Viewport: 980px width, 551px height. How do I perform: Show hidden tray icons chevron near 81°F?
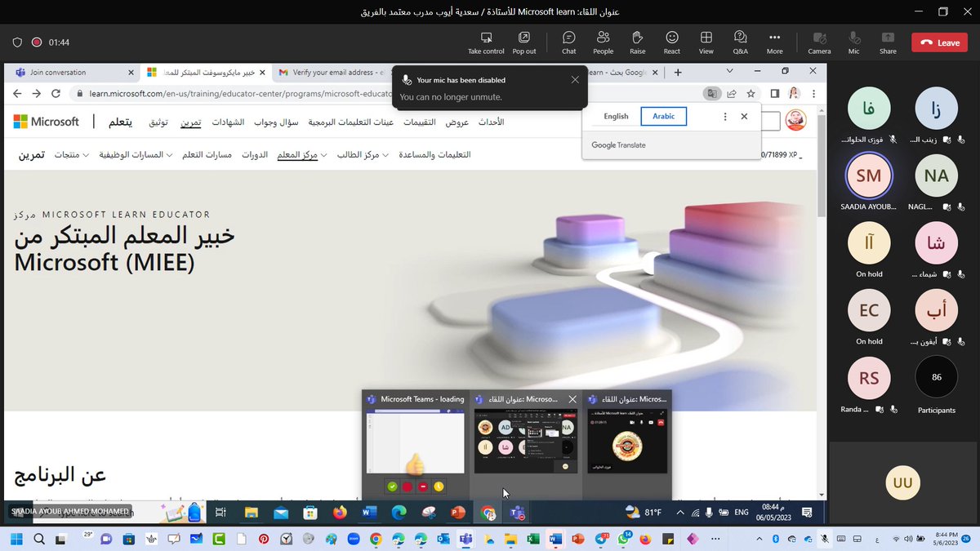(x=679, y=513)
